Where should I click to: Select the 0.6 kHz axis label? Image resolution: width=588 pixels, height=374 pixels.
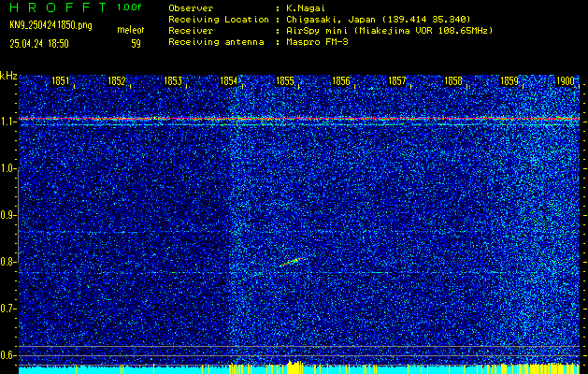[7, 355]
